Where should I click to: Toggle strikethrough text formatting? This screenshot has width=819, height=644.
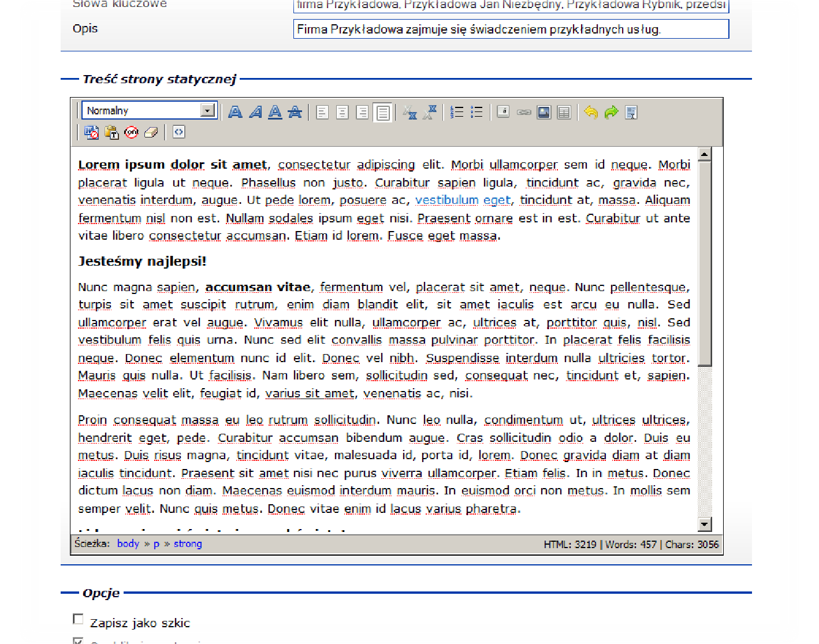[x=295, y=112]
